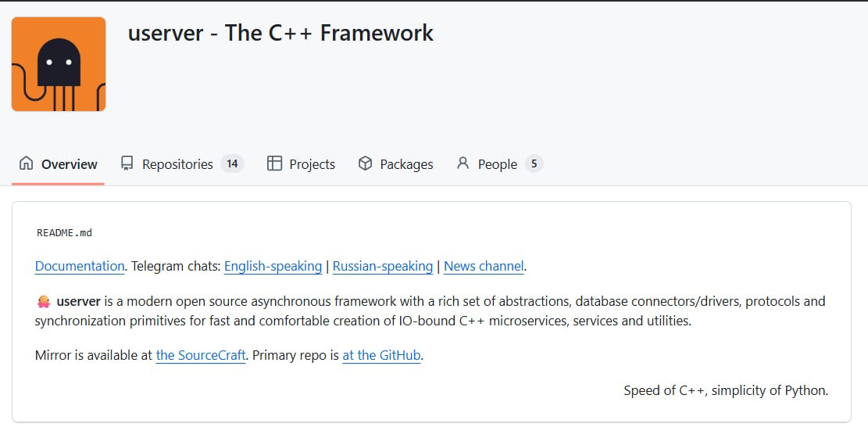
Task: Click the octopus emoji before userver
Action: click(44, 301)
